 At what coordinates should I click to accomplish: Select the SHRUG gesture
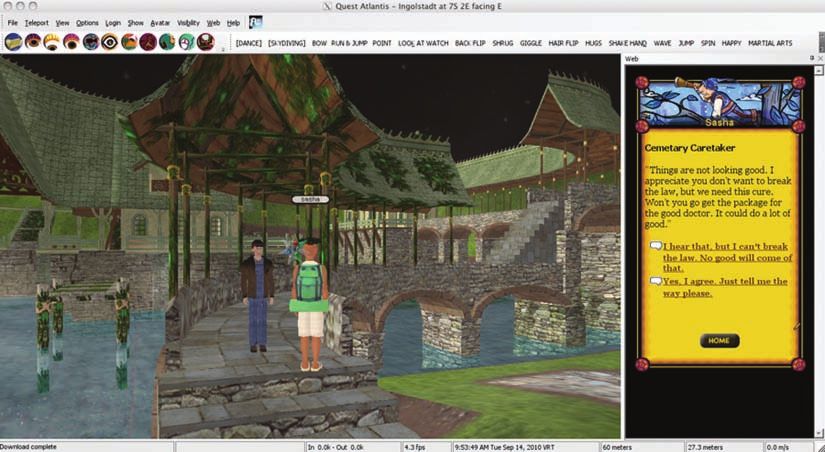pyautogui.click(x=502, y=43)
